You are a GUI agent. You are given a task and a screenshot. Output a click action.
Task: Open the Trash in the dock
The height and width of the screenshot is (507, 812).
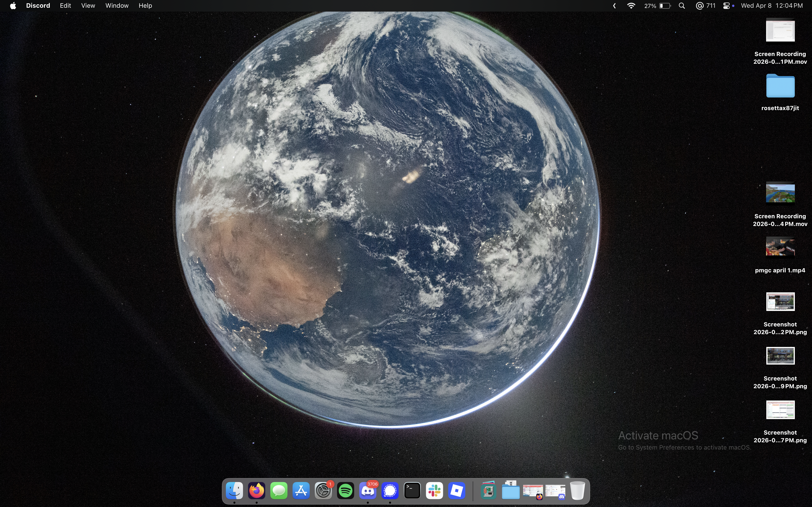tap(577, 491)
